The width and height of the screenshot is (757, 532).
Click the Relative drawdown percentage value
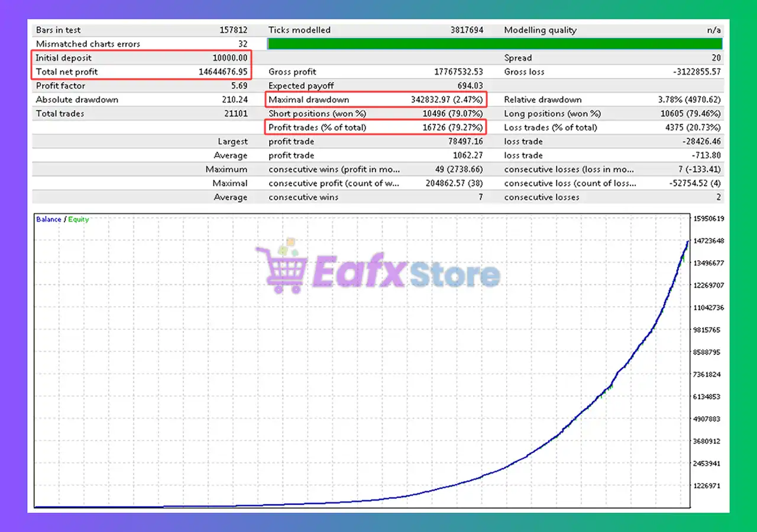pos(690,100)
